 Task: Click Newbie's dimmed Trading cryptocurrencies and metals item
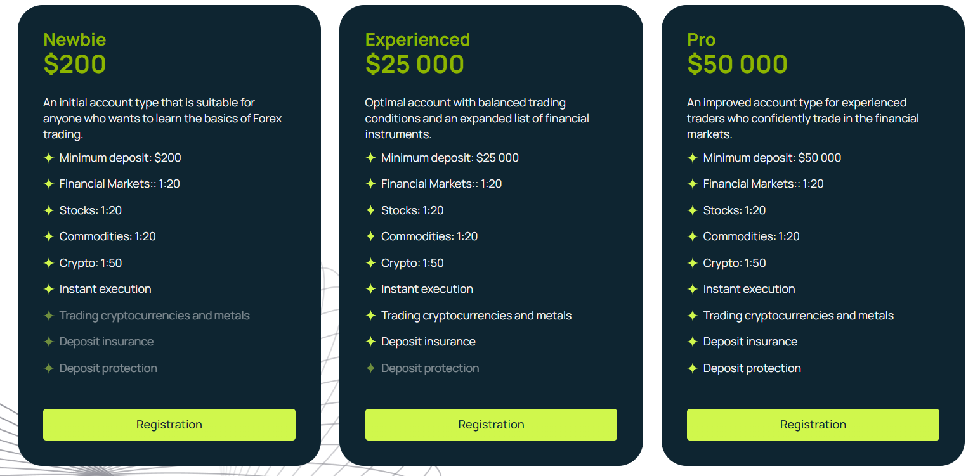tap(154, 316)
